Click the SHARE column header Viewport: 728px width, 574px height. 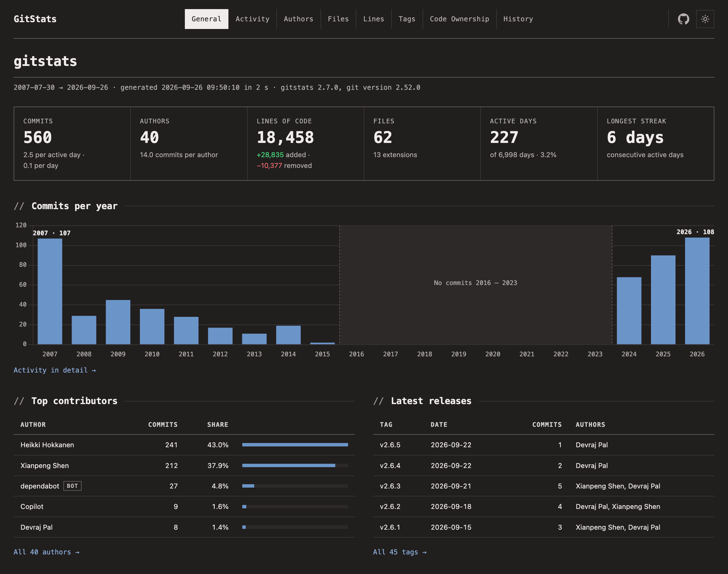(x=218, y=425)
